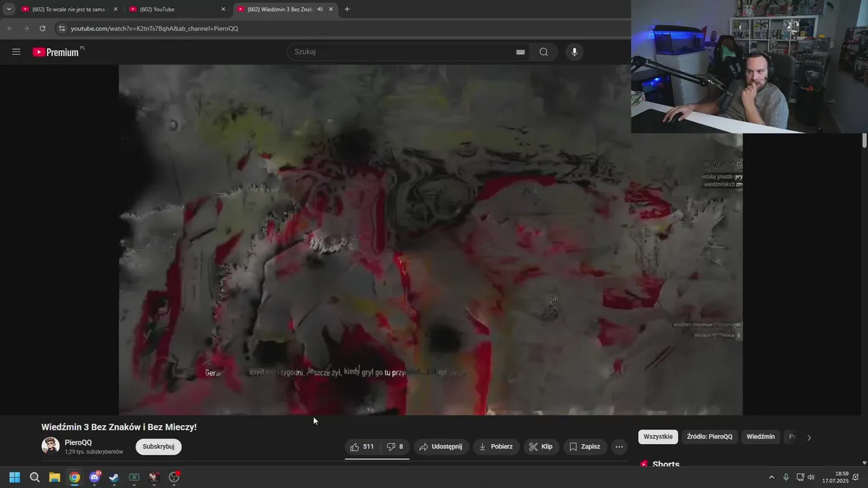Screen dimensions: 868x488
Task: Click Chrome icon in taskbar
Action: [75, 477]
